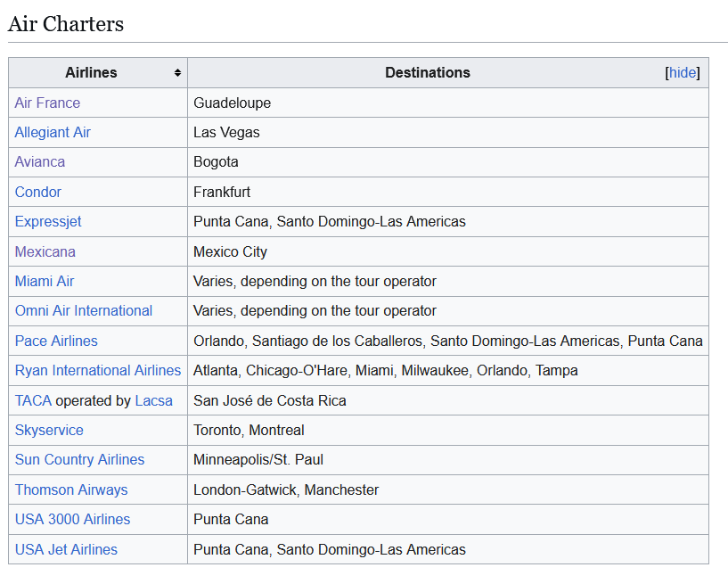
Task: Sort table by Airlines column arrows
Action: 177,73
